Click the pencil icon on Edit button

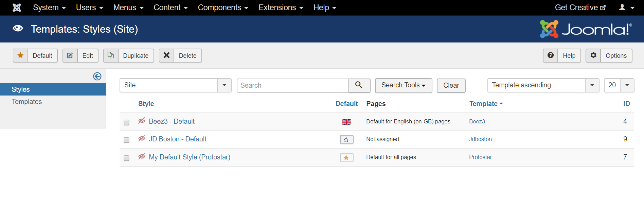point(70,55)
